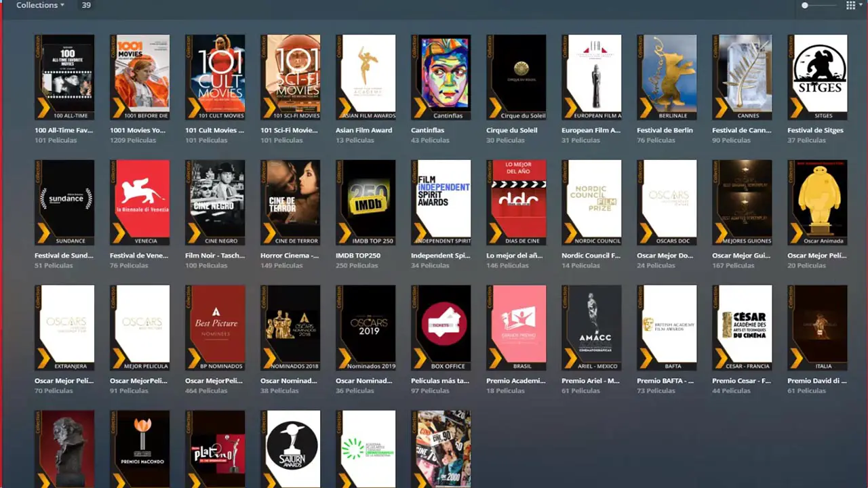This screenshot has height=488, width=868.
Task: Open the 100 All-Time poster
Action: [64, 77]
